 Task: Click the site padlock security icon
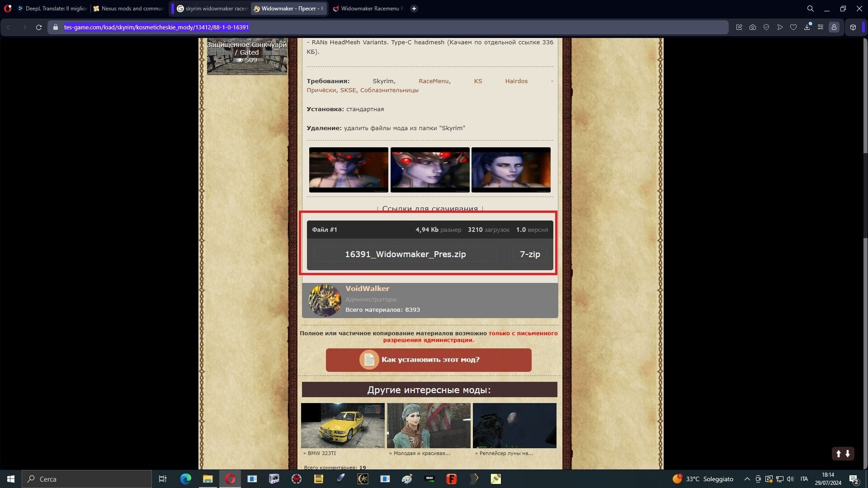[x=56, y=27]
